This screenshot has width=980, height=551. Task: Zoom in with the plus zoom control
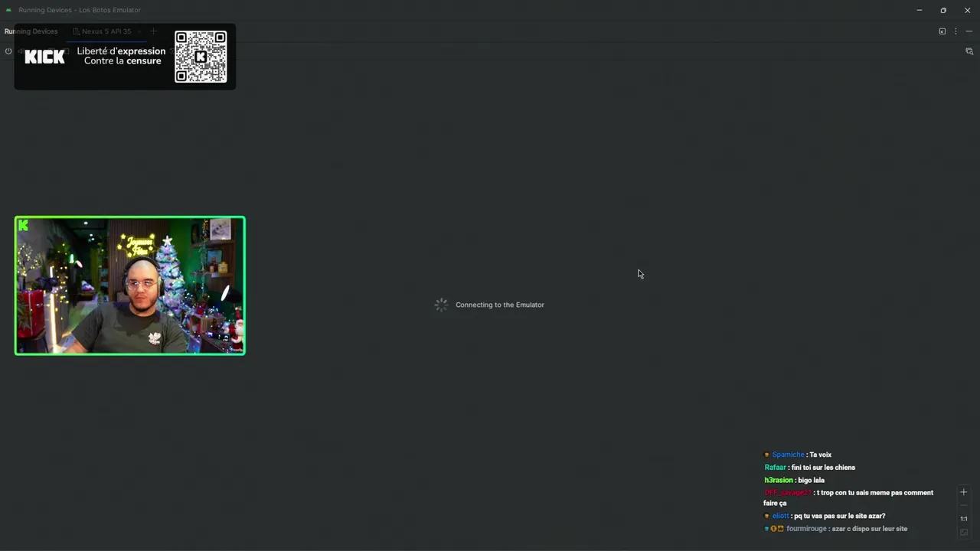[x=964, y=492]
